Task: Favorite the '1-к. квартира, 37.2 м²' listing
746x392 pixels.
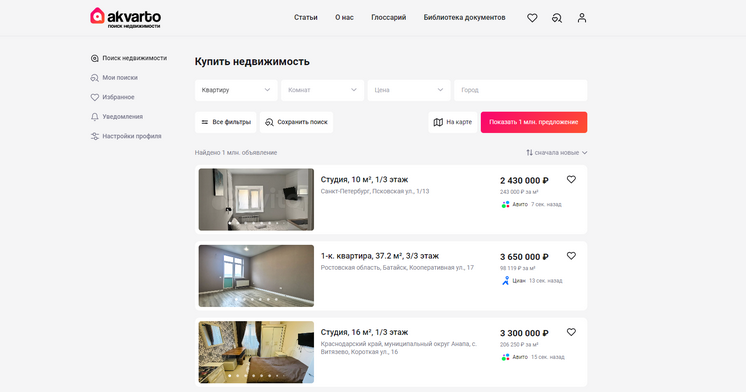Action: (x=571, y=255)
